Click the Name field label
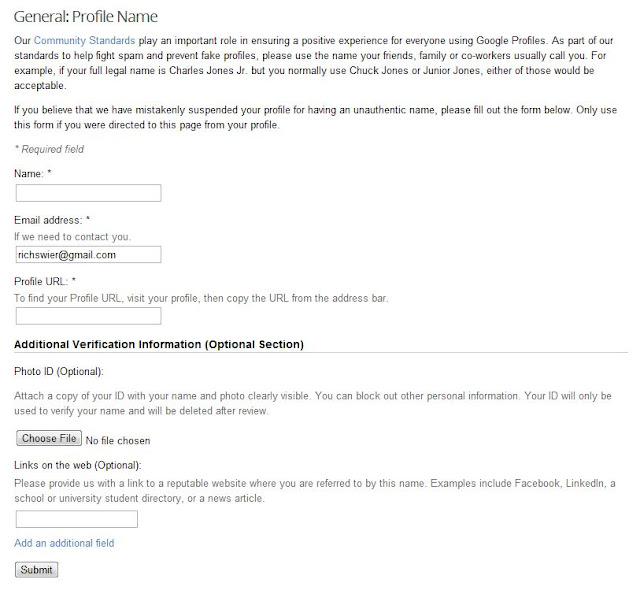The height and width of the screenshot is (594, 640). (32, 173)
